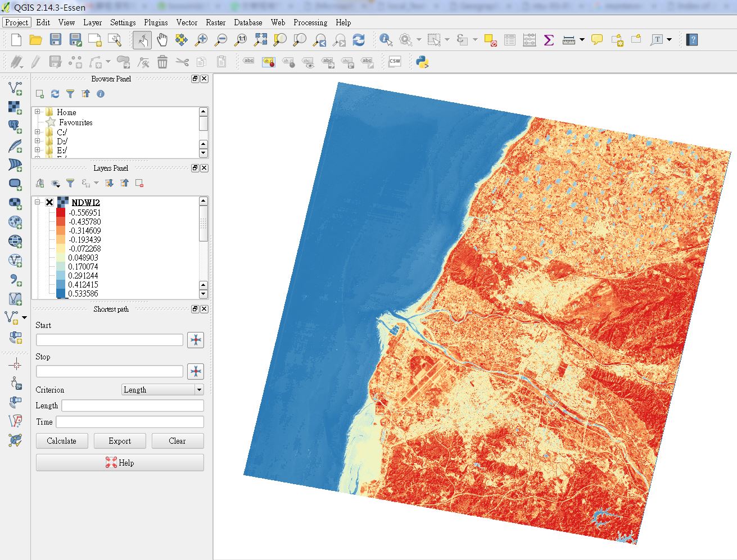Screen dimensions: 737x560
Task: Click the Add Delimited Text Layer comma icon
Action: pos(15,279)
